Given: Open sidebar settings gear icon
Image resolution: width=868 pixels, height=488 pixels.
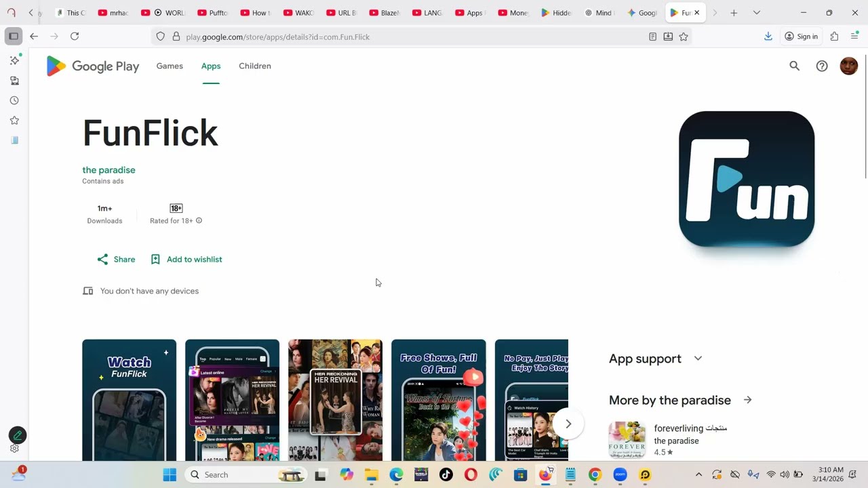Looking at the screenshot, I should pyautogui.click(x=14, y=449).
